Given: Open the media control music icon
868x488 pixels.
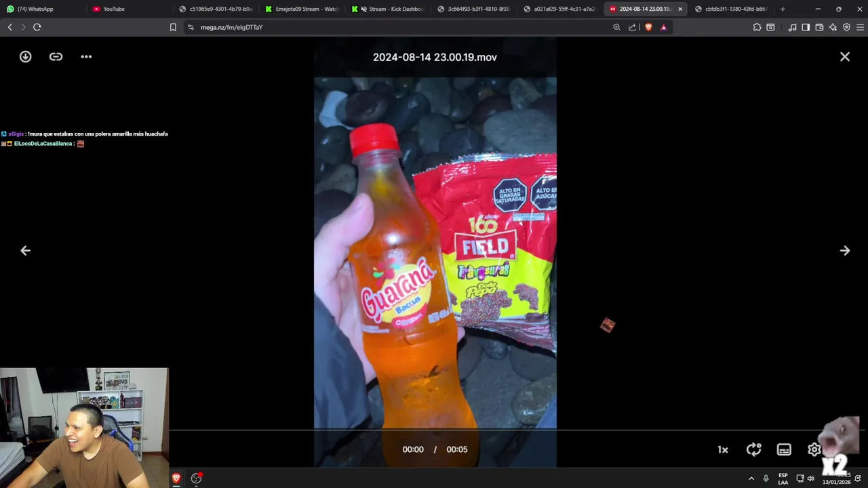Looking at the screenshot, I should [792, 27].
